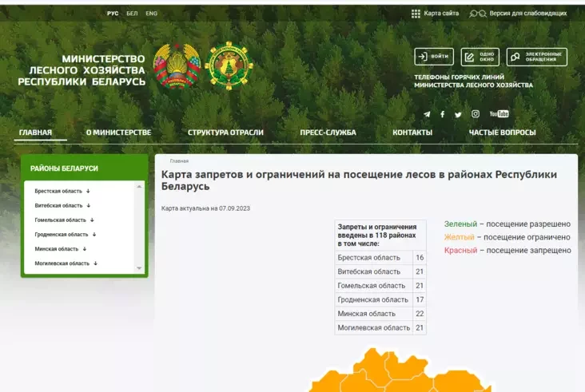Switch language to БЕЛ
Screen dimensions: 585x392
click(x=132, y=14)
